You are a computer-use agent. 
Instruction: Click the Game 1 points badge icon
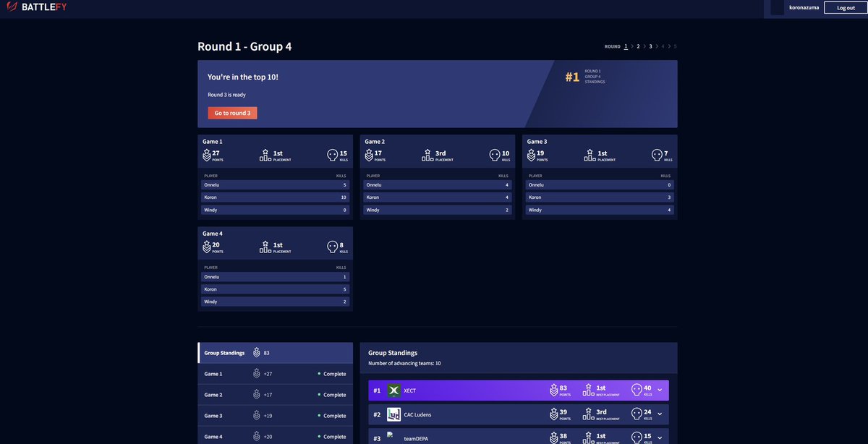tap(206, 155)
